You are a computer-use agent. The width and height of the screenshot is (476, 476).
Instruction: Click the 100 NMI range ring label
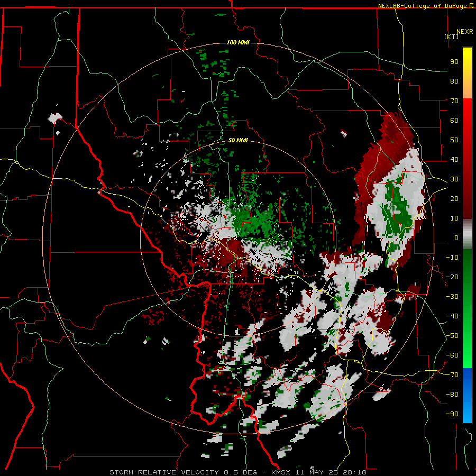coord(238,42)
